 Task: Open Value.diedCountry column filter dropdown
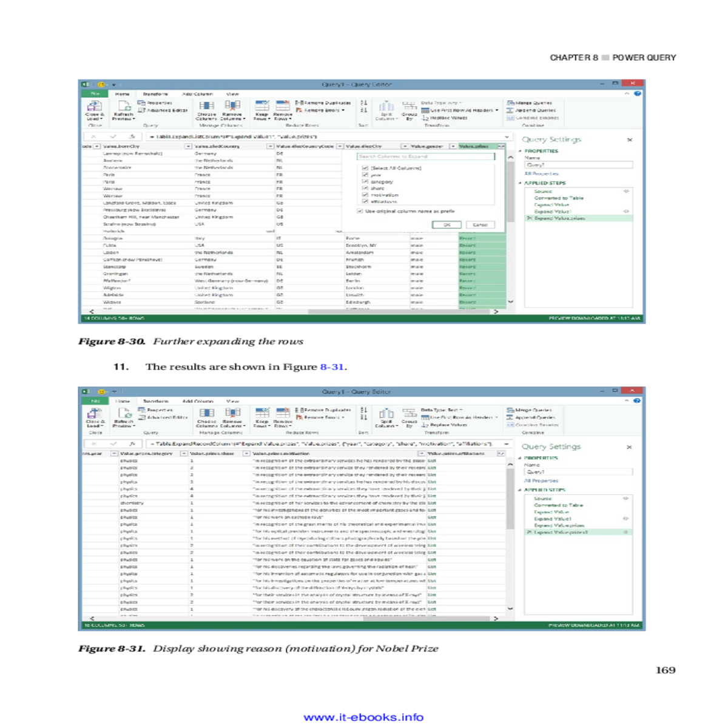270,146
